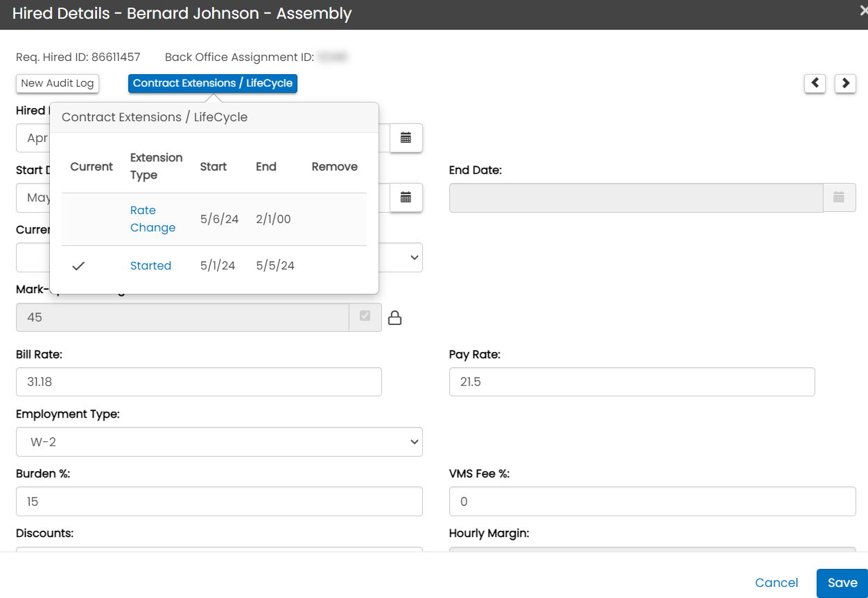Click the New Audit Log button
This screenshot has width=868, height=598.
(58, 83)
